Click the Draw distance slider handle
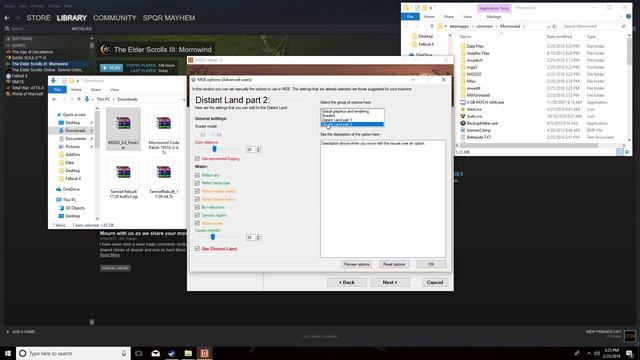 tap(214, 149)
